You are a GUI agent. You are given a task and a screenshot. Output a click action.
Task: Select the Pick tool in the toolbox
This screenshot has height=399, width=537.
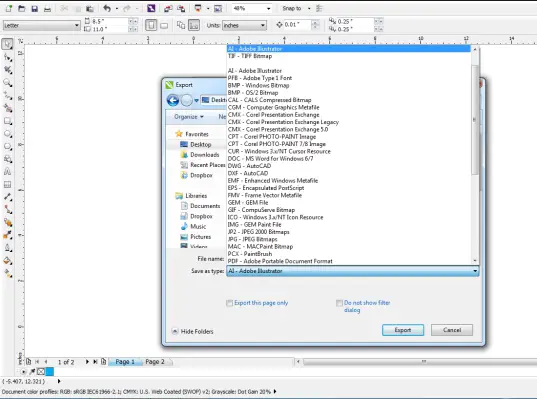tap(8, 44)
